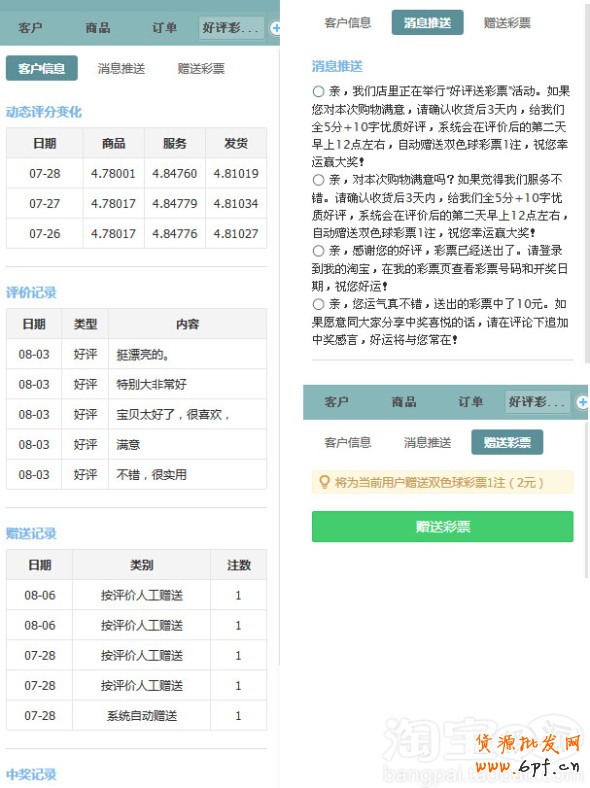Switch to 好评彩... tab in left header
The width and height of the screenshot is (590, 788).
pos(231,28)
